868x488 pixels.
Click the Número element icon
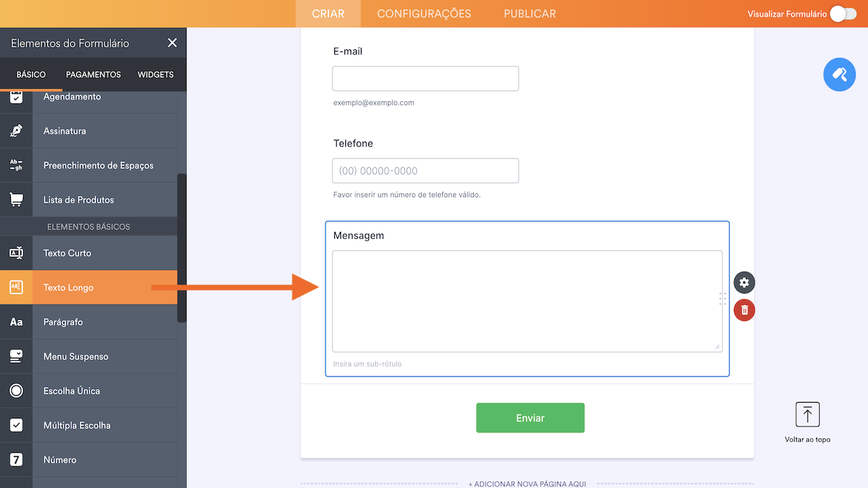click(x=16, y=460)
